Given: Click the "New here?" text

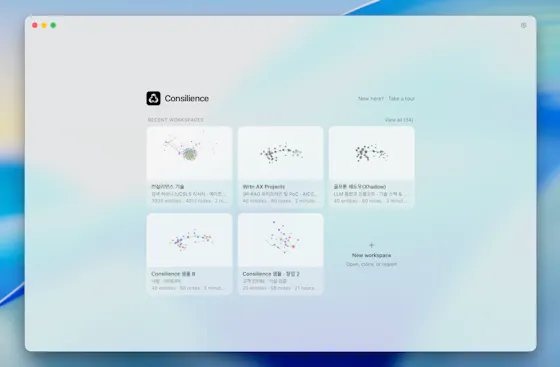Looking at the screenshot, I should [371, 99].
